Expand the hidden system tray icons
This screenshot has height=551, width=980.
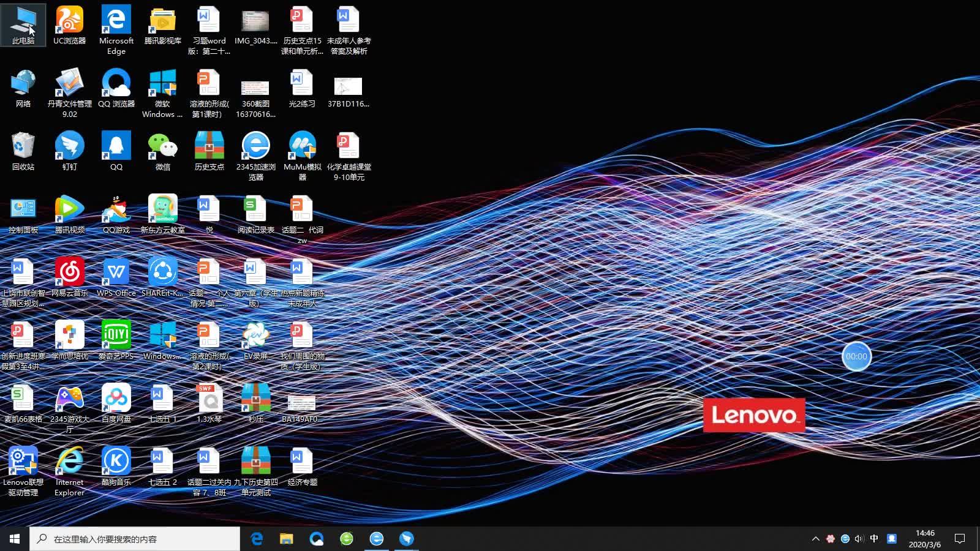click(x=815, y=539)
